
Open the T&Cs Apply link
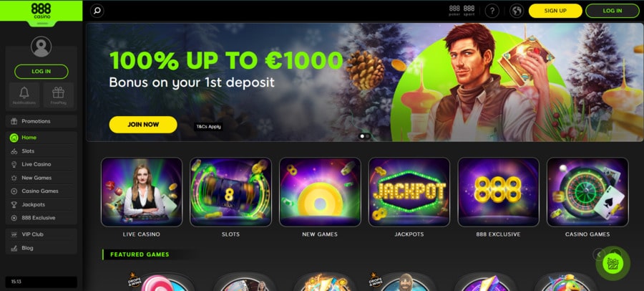(208, 127)
